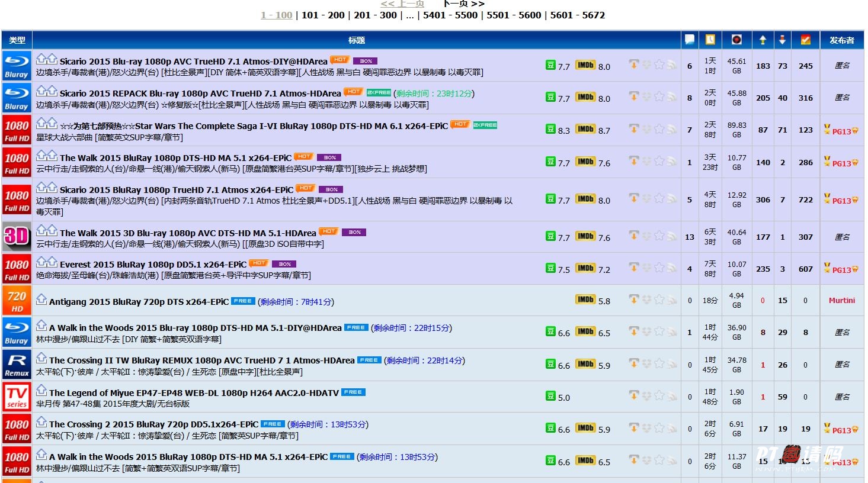Click the 2xFREE tag on Star Wars row

[x=485, y=124]
